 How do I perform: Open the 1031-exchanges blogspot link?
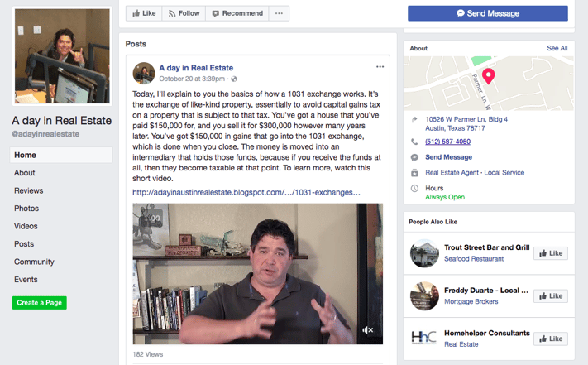pos(246,193)
